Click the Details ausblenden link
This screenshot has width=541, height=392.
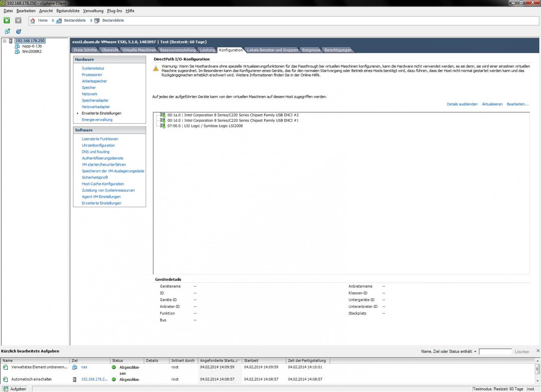tap(462, 104)
